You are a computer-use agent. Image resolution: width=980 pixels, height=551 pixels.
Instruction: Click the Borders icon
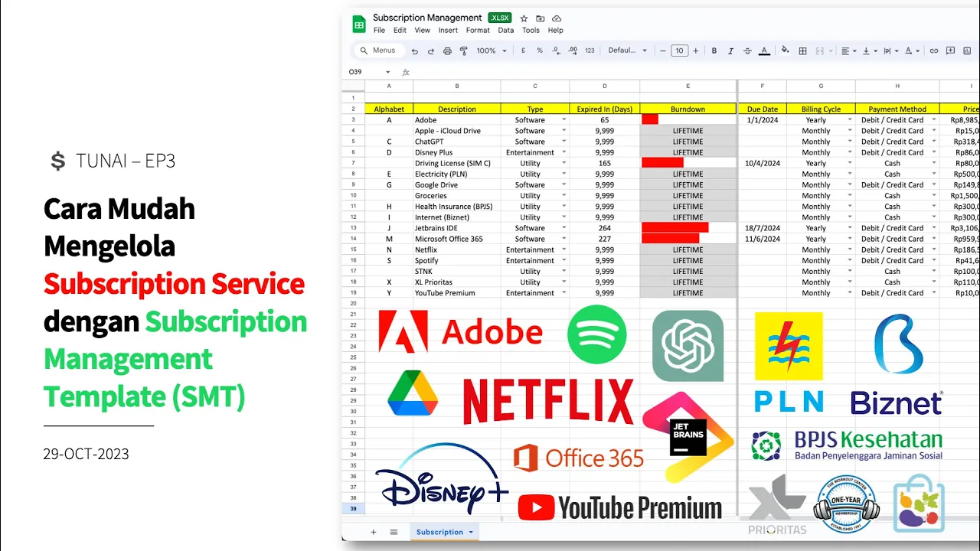(x=802, y=51)
